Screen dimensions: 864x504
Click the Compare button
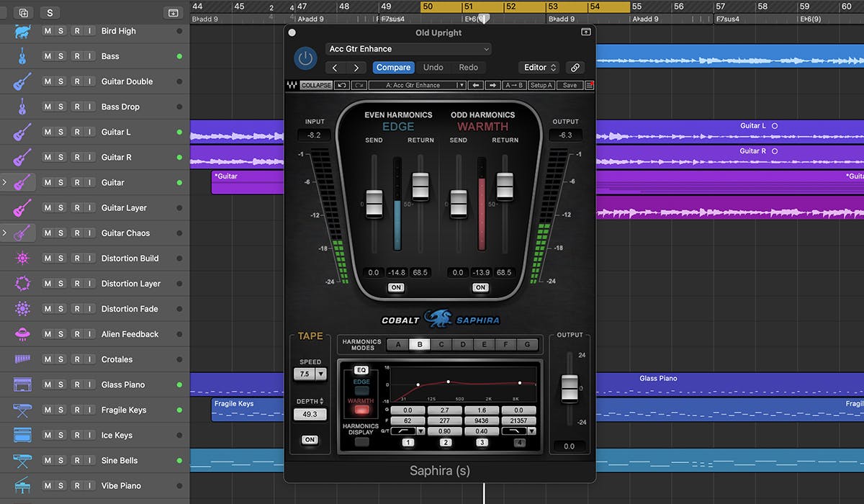[x=393, y=68]
